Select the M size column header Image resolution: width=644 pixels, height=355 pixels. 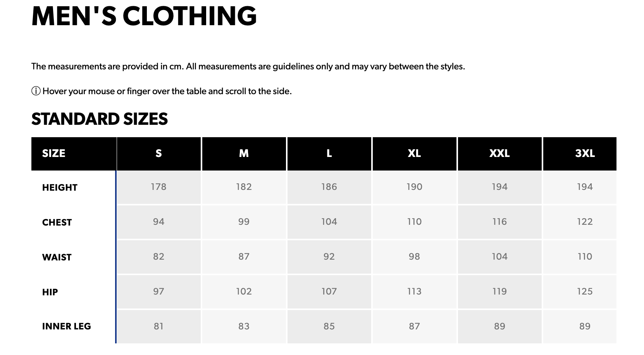244,153
